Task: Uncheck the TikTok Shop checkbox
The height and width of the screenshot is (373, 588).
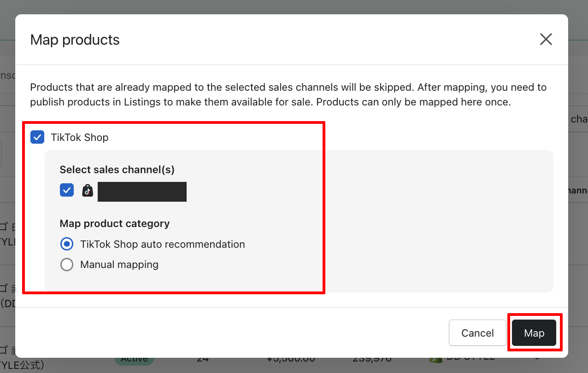Action: coord(37,137)
